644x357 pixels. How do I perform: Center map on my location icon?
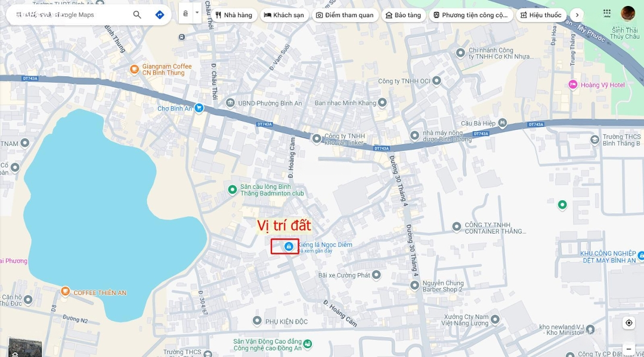(x=629, y=323)
